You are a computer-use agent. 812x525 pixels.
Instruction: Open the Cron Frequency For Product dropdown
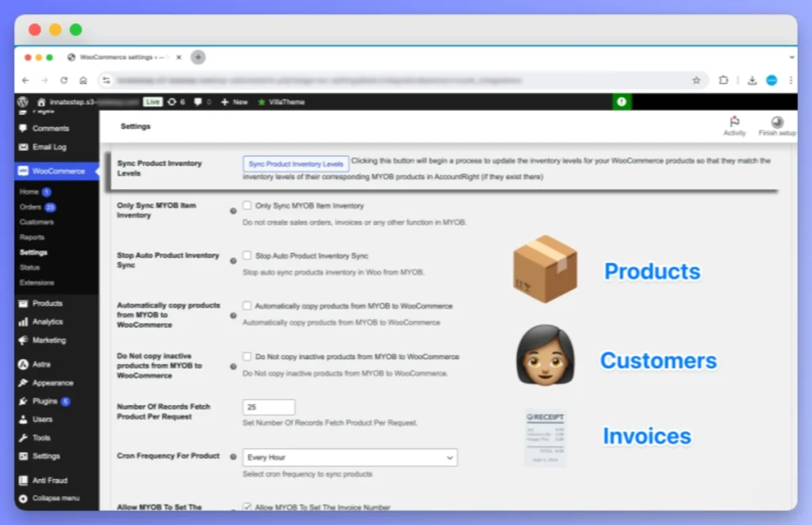tap(350, 458)
